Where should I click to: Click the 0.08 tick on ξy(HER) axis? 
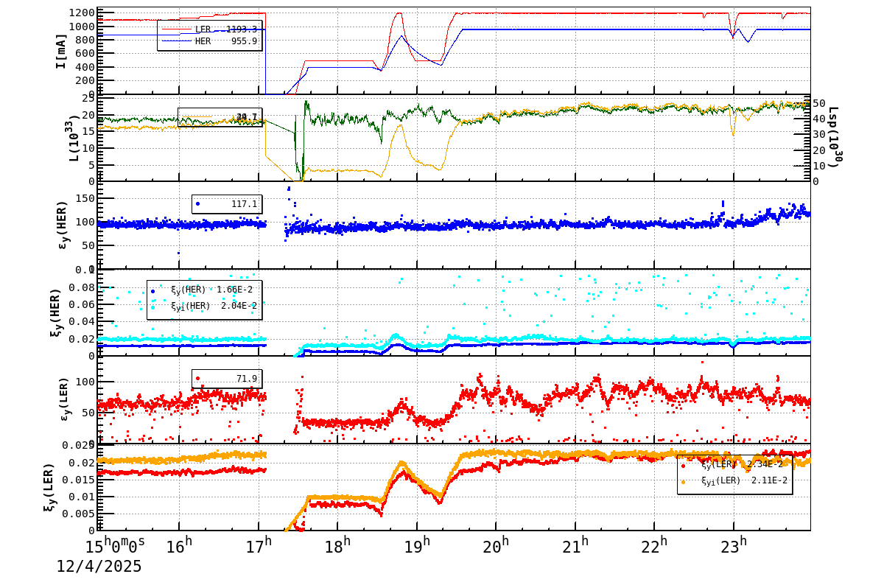(x=83, y=287)
